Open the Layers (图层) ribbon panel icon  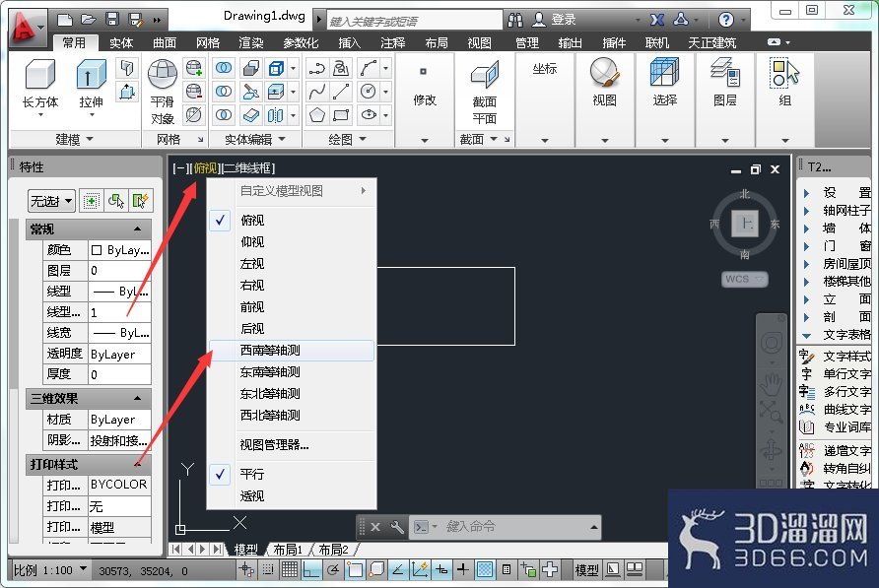click(725, 73)
